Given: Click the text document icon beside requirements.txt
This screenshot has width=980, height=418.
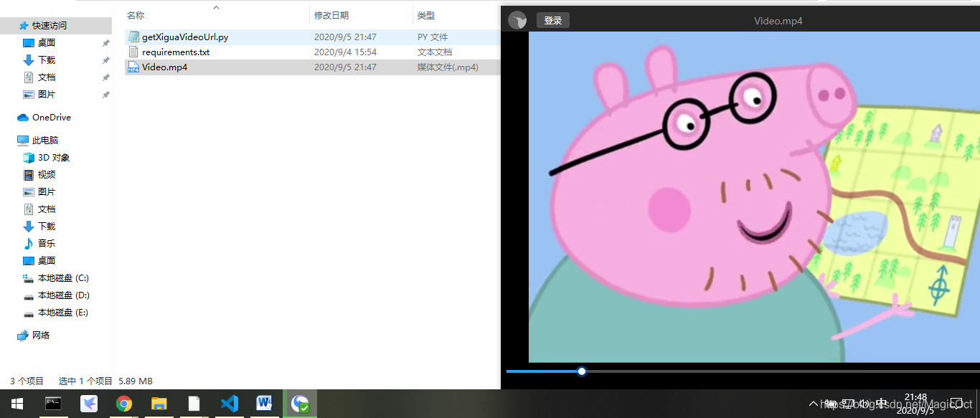Looking at the screenshot, I should coord(133,52).
